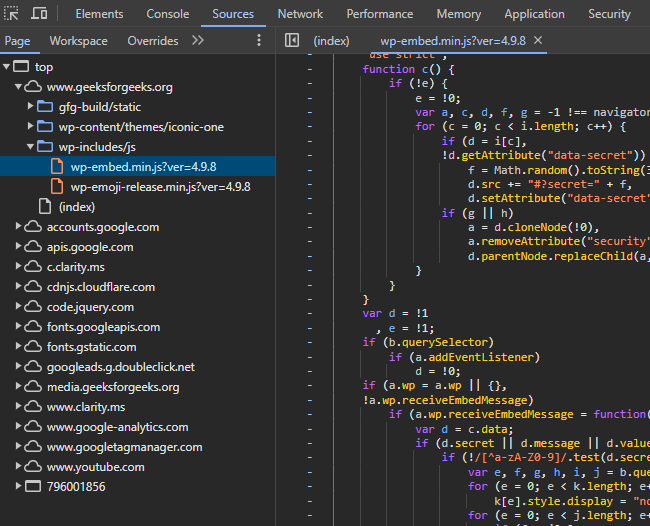The width and height of the screenshot is (650, 526).
Task: Click the code.jquery.com cloud icon
Action: tap(33, 307)
